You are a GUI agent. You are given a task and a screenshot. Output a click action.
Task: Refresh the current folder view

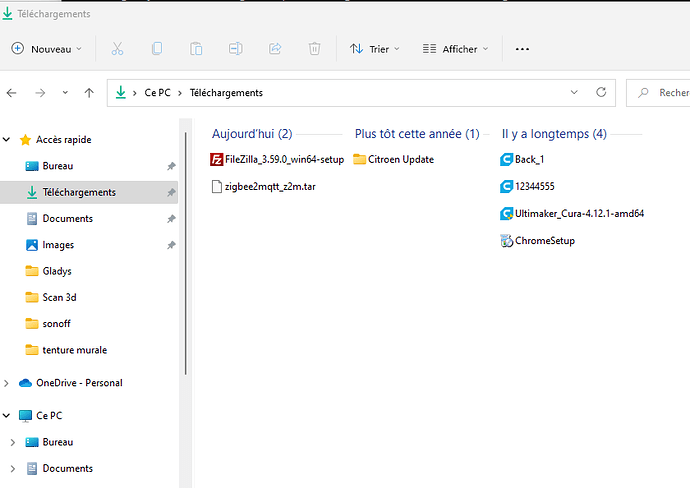[x=601, y=92]
